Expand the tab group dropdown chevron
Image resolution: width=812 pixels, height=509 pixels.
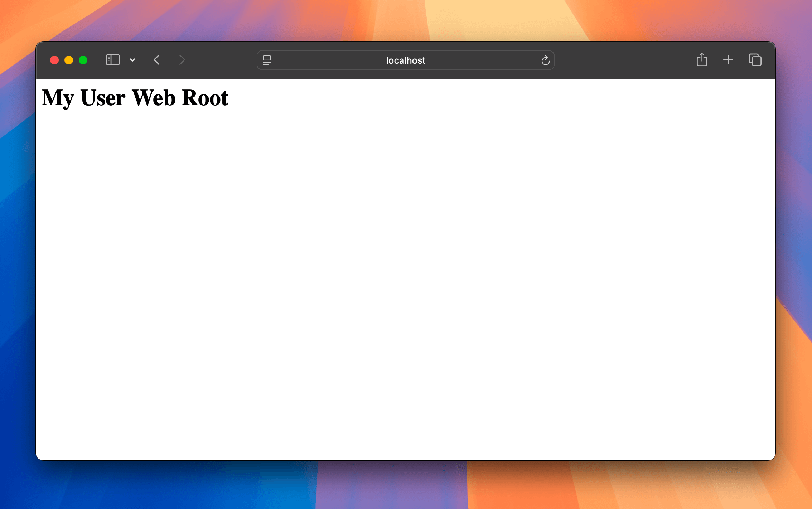[x=132, y=60]
